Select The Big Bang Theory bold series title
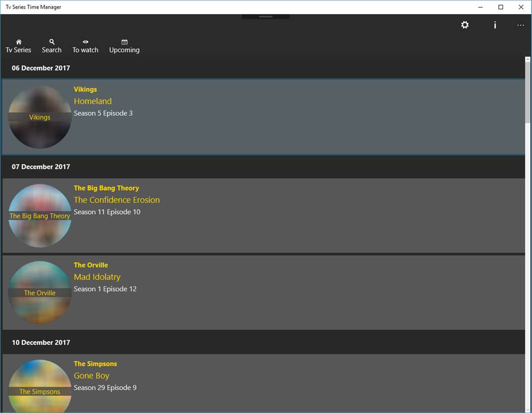 [x=106, y=188]
